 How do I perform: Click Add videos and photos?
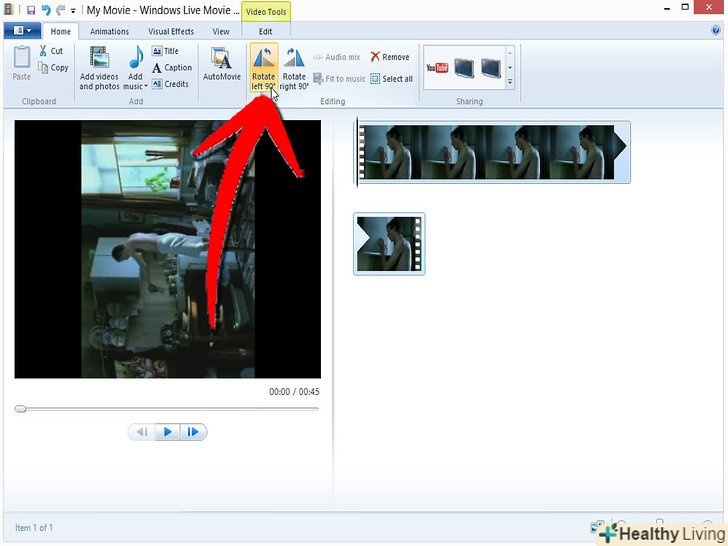pyautogui.click(x=99, y=68)
